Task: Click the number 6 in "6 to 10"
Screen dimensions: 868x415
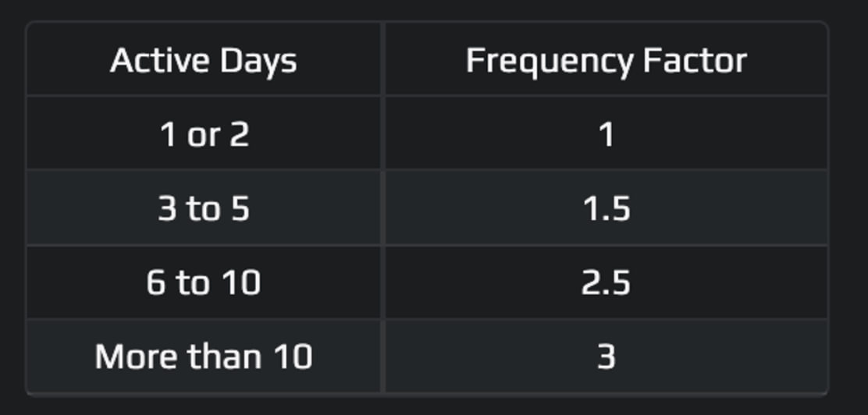Action: pyautogui.click(x=155, y=282)
